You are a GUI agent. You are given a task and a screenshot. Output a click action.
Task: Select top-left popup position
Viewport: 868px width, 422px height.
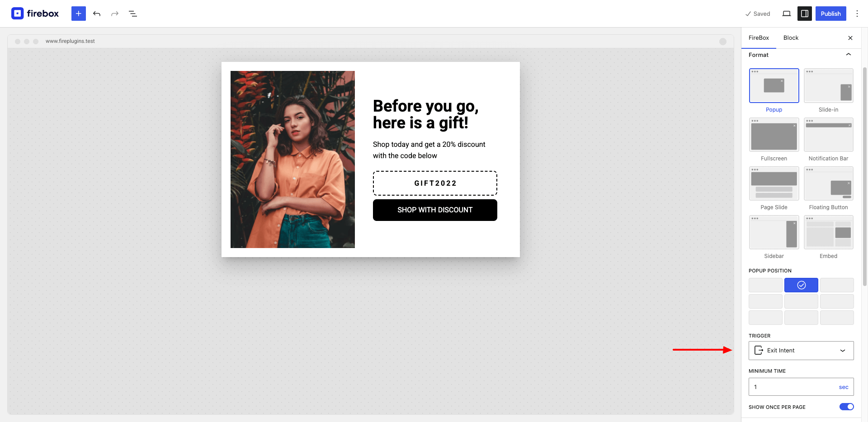click(765, 285)
